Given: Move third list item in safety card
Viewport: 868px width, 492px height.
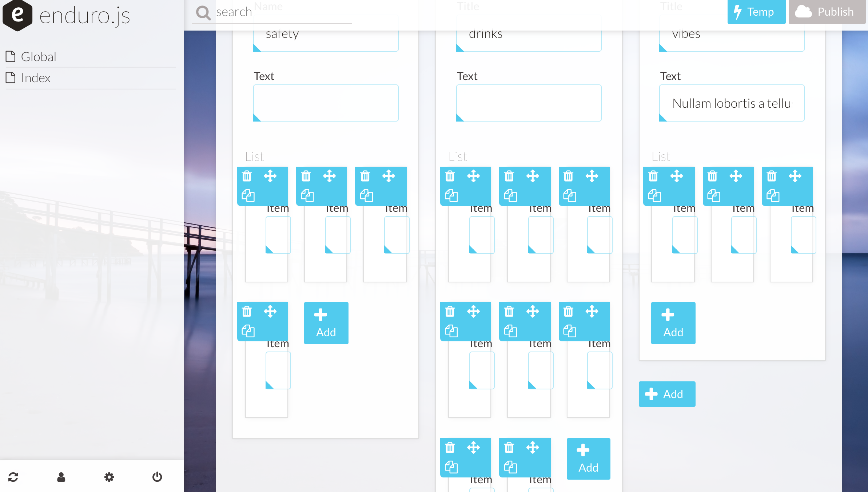Looking at the screenshot, I should 389,176.
